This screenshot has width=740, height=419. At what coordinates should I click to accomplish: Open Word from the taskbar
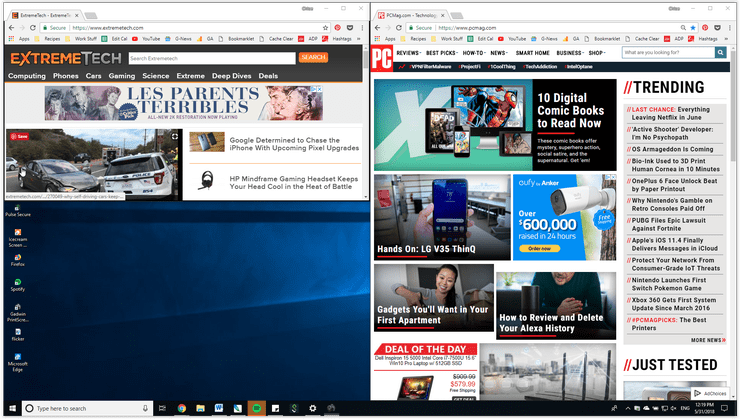coord(219,408)
